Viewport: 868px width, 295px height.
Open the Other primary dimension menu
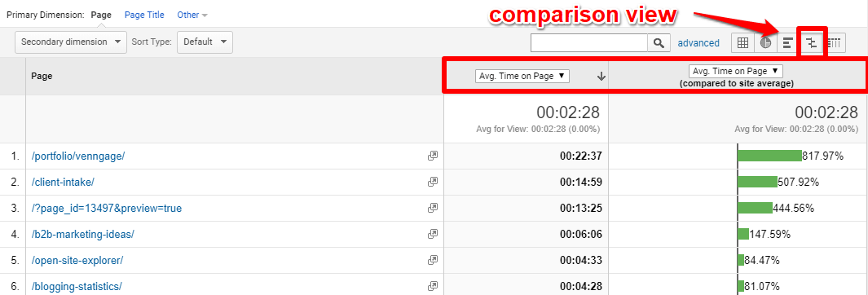pos(192,15)
